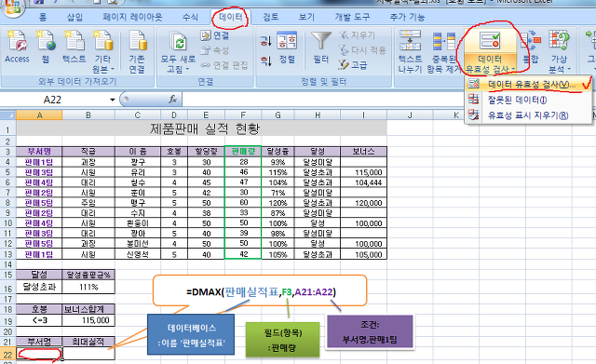This screenshot has width=596, height=364.
Task: Switch to the 개발 도구 tab
Action: [x=352, y=17]
